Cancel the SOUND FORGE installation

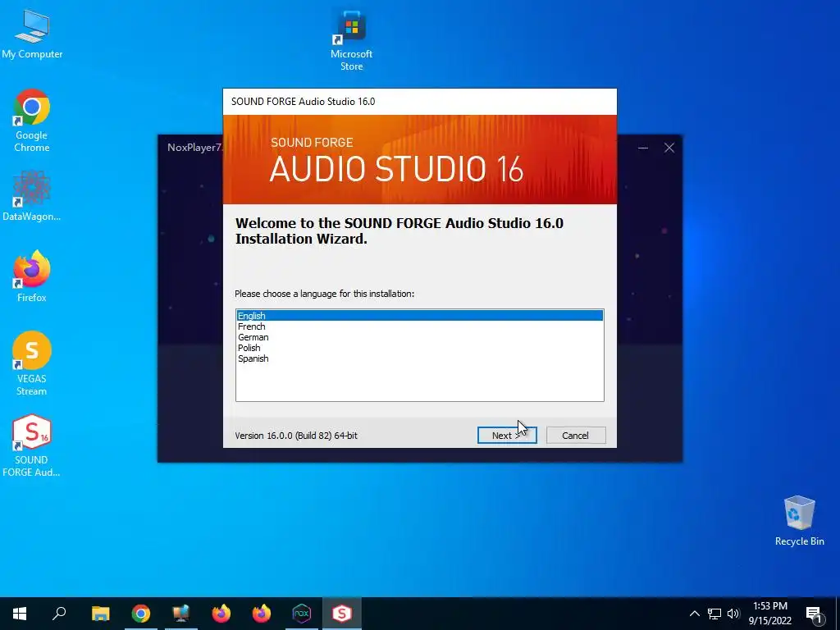pos(576,435)
